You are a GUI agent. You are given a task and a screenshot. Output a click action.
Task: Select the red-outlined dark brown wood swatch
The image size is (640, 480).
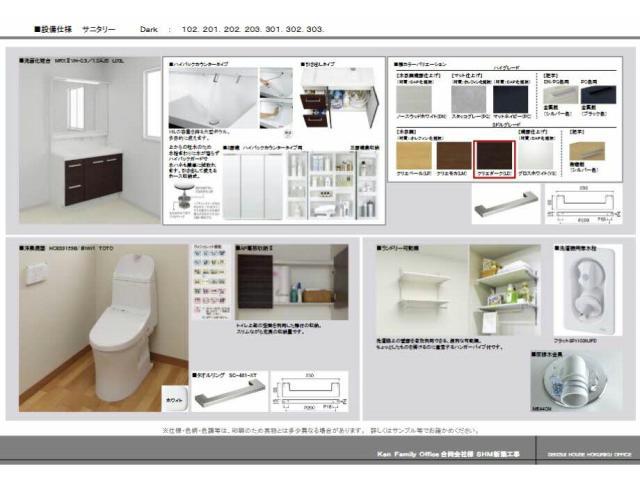click(x=493, y=156)
